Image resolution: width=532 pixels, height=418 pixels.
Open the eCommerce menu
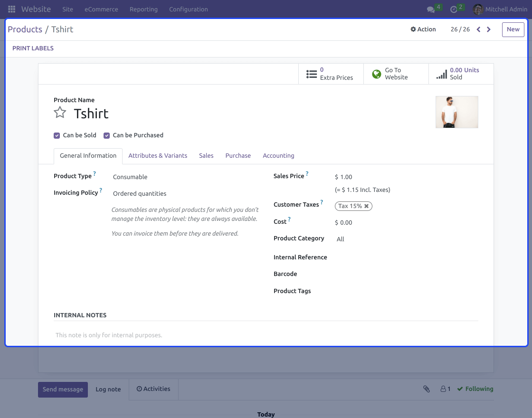pyautogui.click(x=102, y=9)
